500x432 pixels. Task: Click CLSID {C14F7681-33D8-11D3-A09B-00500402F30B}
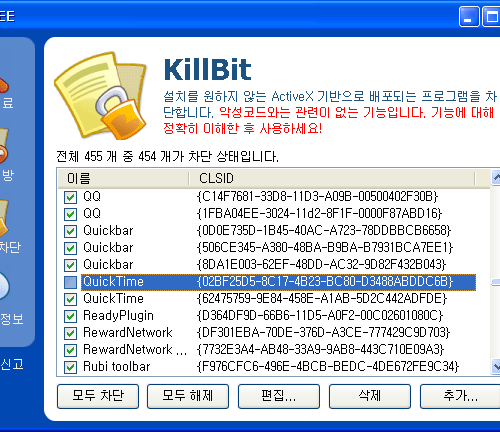tap(317, 197)
